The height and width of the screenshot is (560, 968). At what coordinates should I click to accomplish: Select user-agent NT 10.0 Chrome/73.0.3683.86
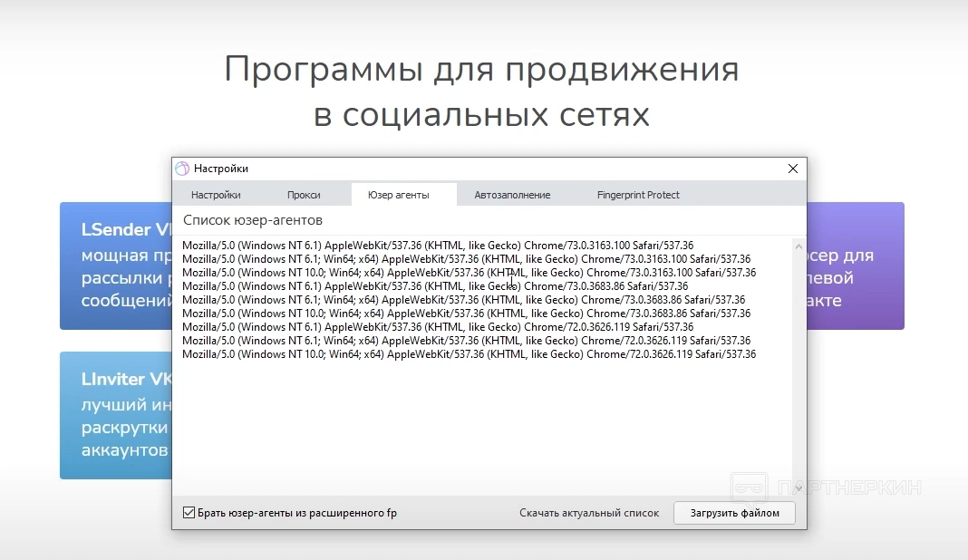pyautogui.click(x=466, y=313)
